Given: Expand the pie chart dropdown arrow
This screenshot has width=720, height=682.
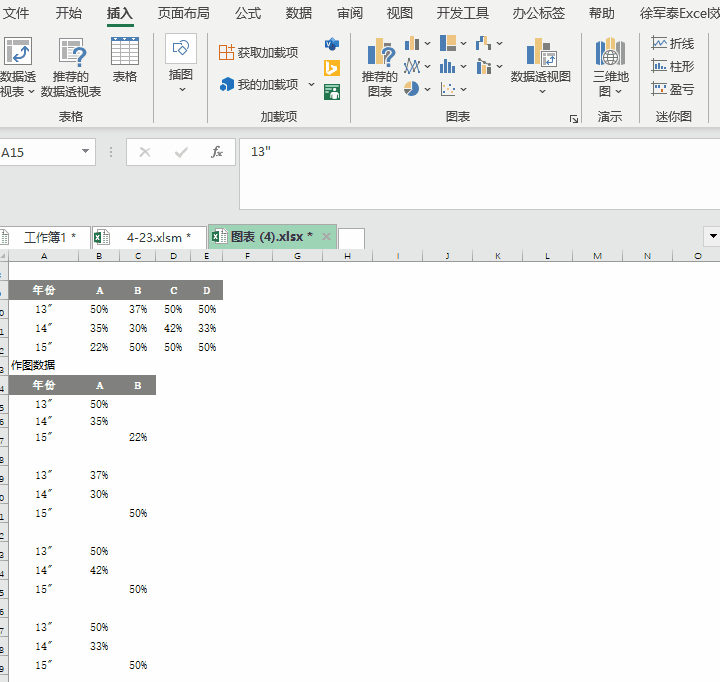Looking at the screenshot, I should [x=428, y=89].
